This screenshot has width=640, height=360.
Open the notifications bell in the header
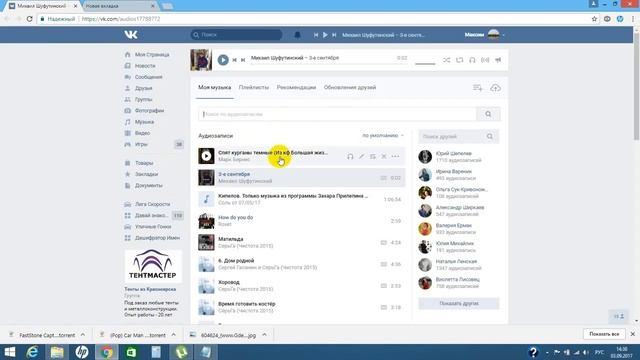click(298, 35)
